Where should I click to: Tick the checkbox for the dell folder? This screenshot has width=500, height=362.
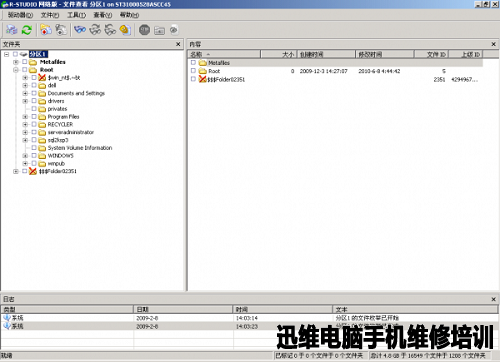click(x=34, y=85)
